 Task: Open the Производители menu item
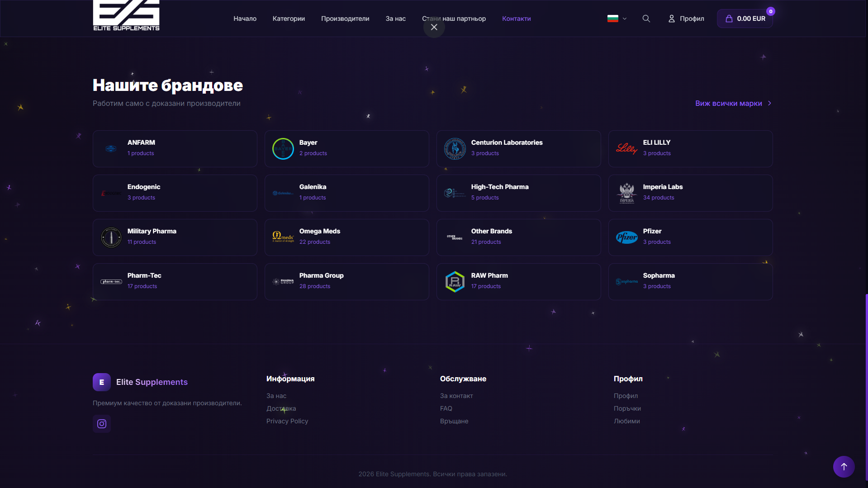tap(345, 19)
